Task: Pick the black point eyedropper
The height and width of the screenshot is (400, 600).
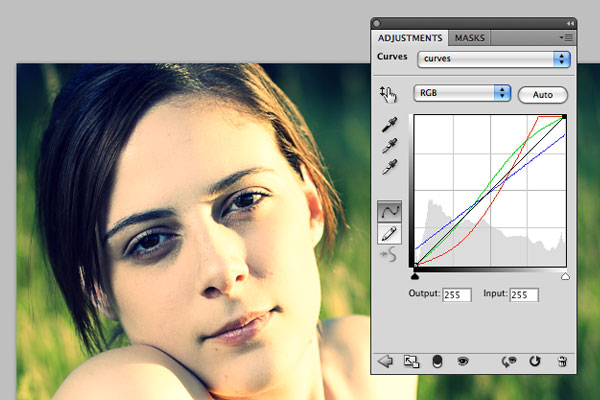Action: click(x=389, y=125)
